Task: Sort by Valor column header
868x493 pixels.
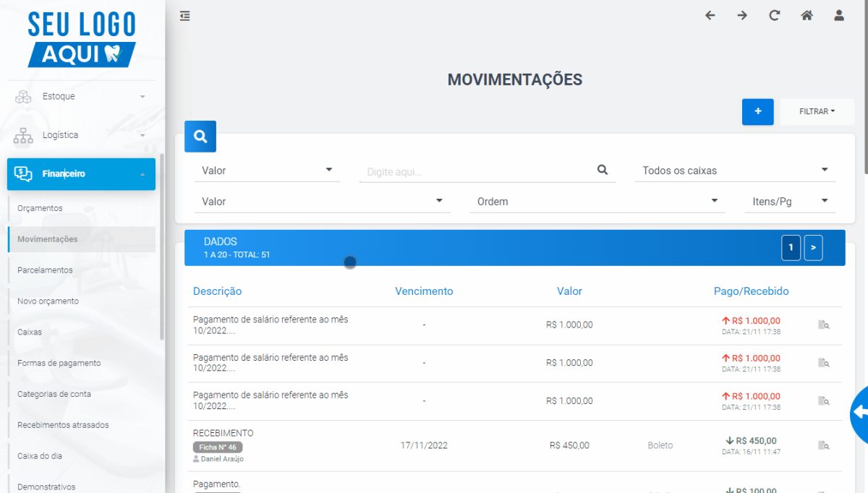Action: tap(569, 291)
